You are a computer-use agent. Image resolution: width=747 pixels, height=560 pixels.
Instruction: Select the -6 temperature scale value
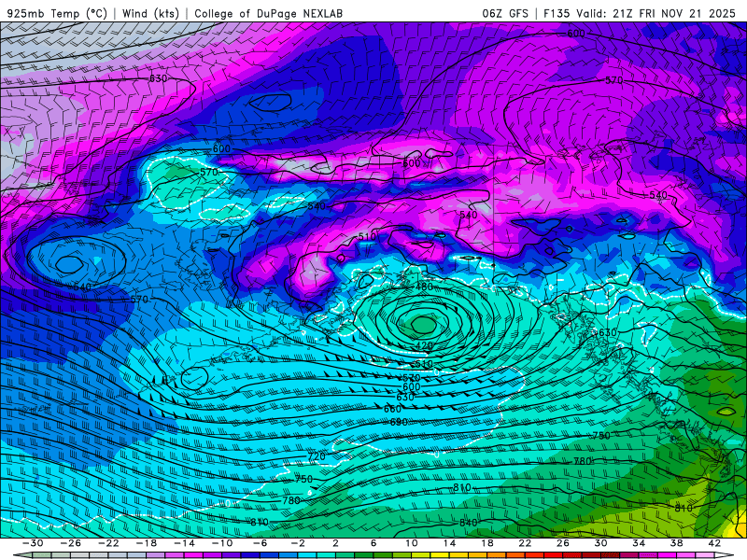pyautogui.click(x=260, y=543)
